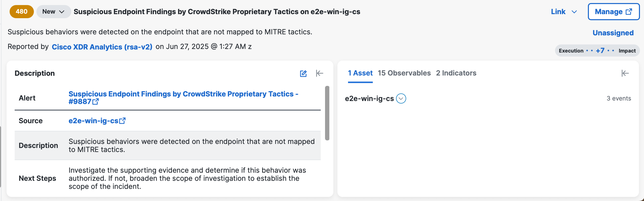The width and height of the screenshot is (644, 201).
Task: Collapse the Description panel with the arrow icon
Action: (319, 73)
